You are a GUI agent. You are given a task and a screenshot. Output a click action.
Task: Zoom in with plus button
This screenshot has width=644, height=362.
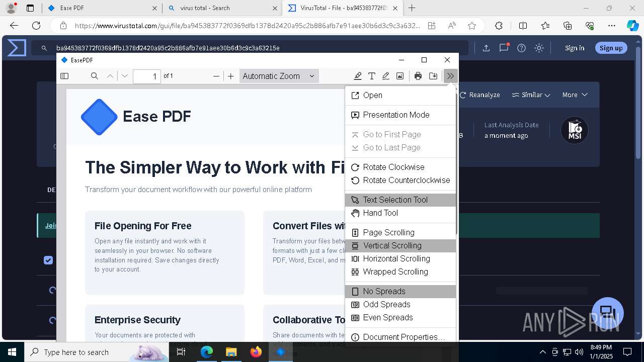click(x=231, y=76)
